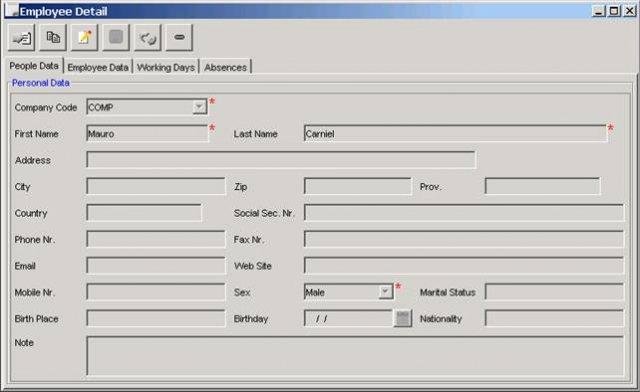
Task: Open the Birthday calendar picker button
Action: click(x=403, y=318)
